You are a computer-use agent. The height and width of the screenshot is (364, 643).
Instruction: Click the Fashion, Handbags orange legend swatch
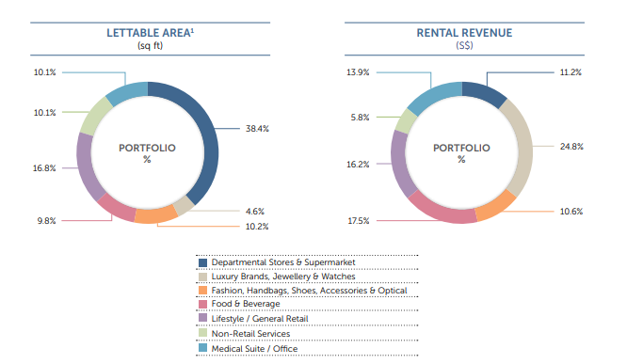[x=202, y=291]
